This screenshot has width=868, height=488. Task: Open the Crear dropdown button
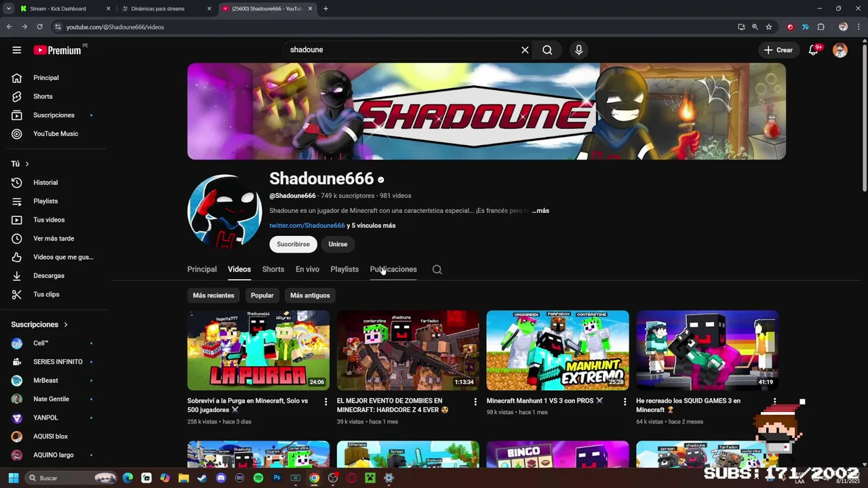778,50
